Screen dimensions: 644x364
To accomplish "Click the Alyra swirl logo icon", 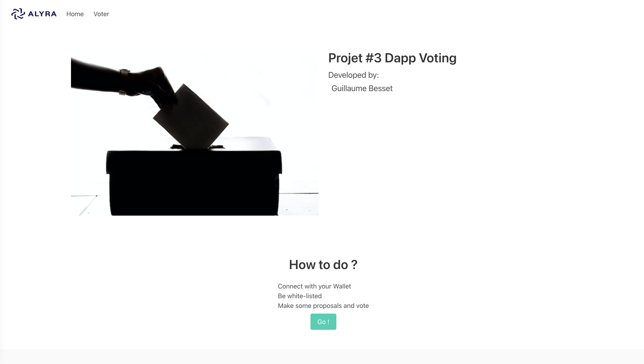I will coord(18,14).
